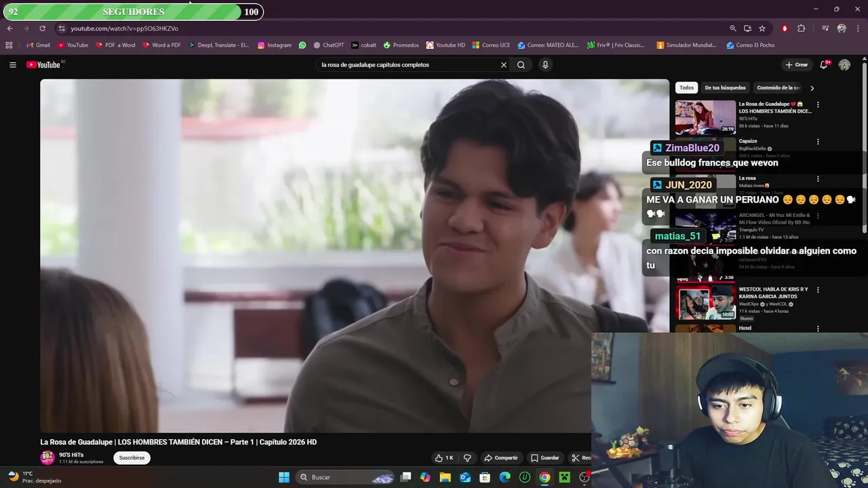
Task: Click the WESTCOL HABLA DE KRIS R title
Action: tap(773, 293)
